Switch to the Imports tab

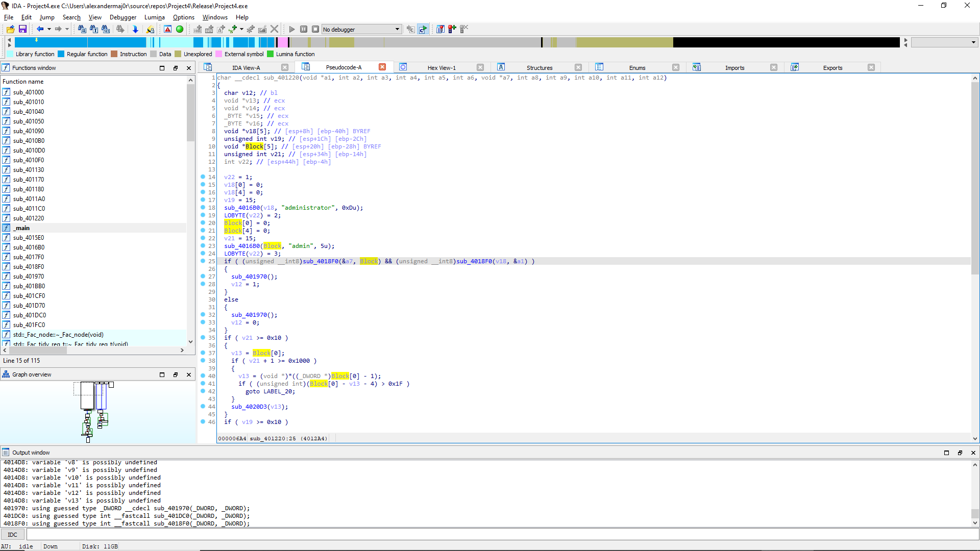[734, 67]
